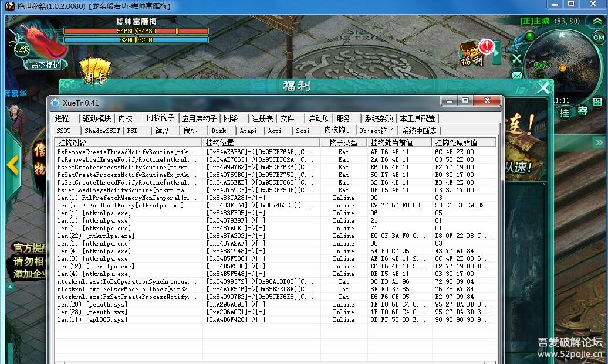Screen dimensions: 608x364
Task: Click the yellow left arrow on the side panel
Action: click(x=13, y=165)
